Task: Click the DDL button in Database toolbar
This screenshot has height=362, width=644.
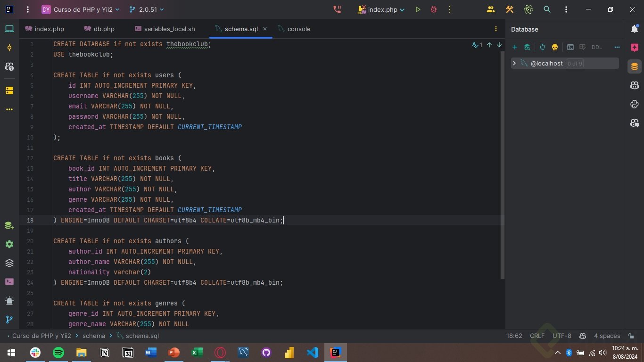Action: 597,47
